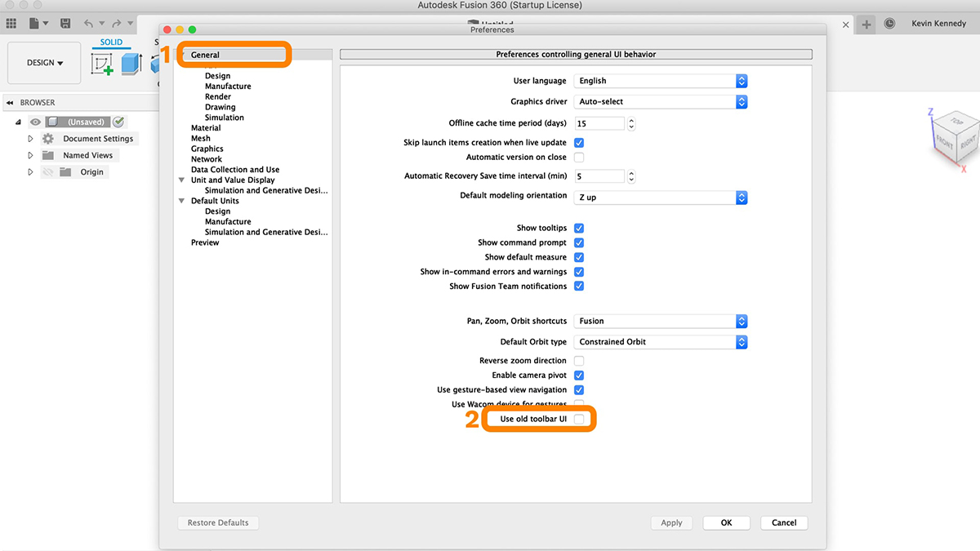Expand the Named Views node
The height and width of the screenshot is (551, 980).
tap(30, 155)
